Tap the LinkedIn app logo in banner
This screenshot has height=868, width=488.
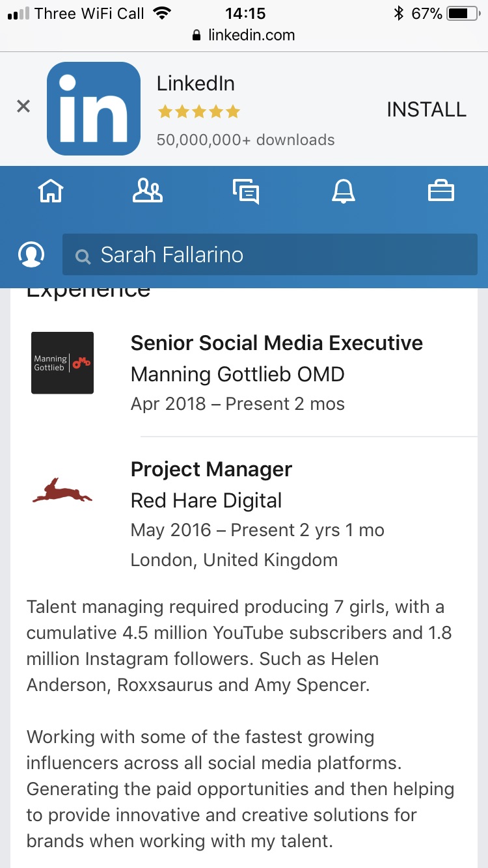point(94,109)
